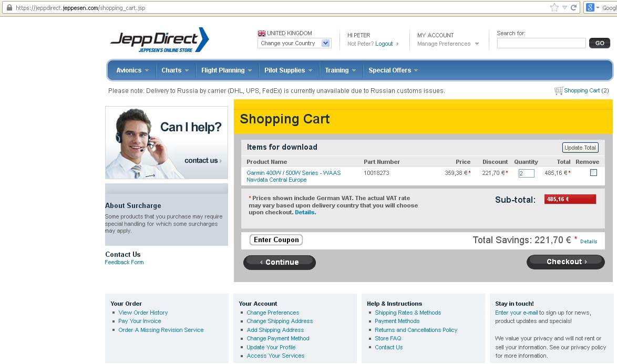Click the GO search button
This screenshot has width=617, height=364.
(x=599, y=43)
